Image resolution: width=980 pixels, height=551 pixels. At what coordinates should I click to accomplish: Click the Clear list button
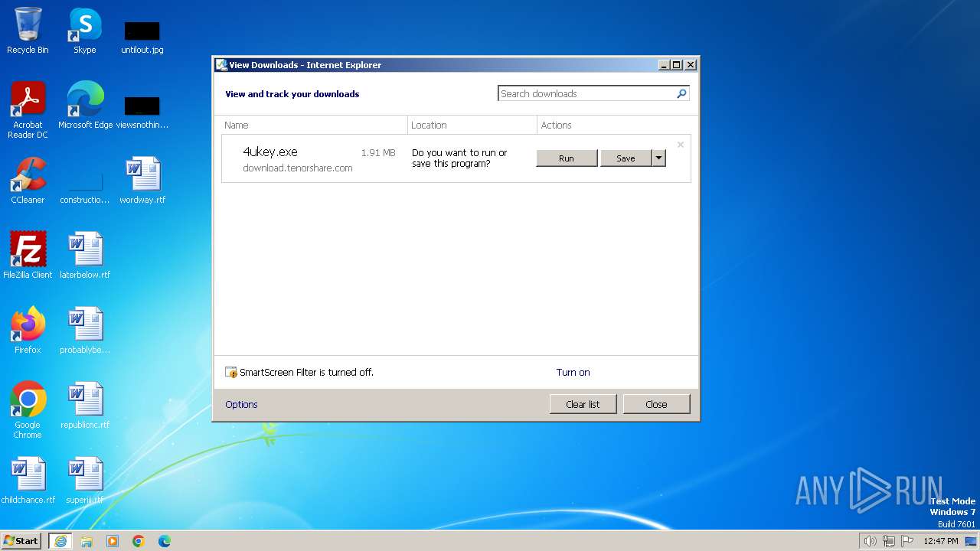[583, 404]
